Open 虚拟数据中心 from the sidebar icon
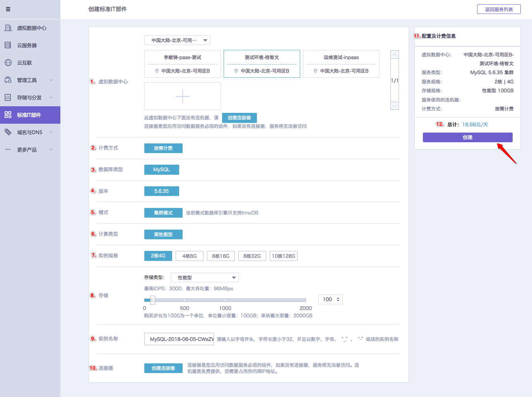This screenshot has width=532, height=397. tap(8, 28)
